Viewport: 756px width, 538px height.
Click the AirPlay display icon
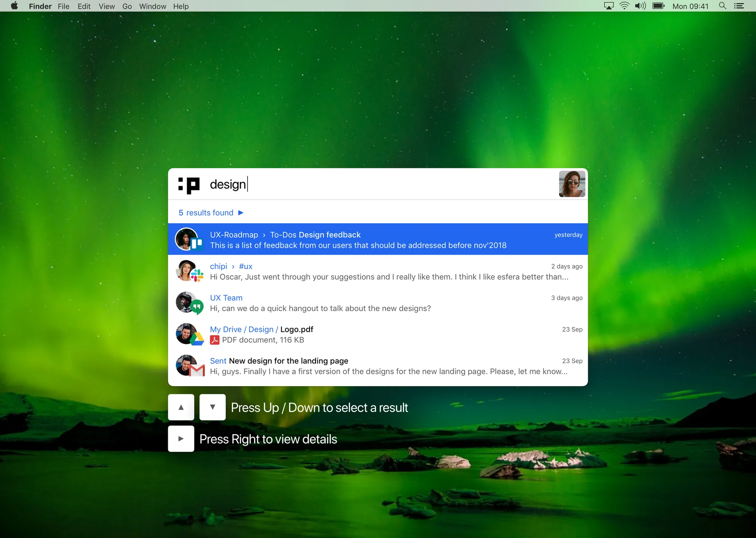609,6
